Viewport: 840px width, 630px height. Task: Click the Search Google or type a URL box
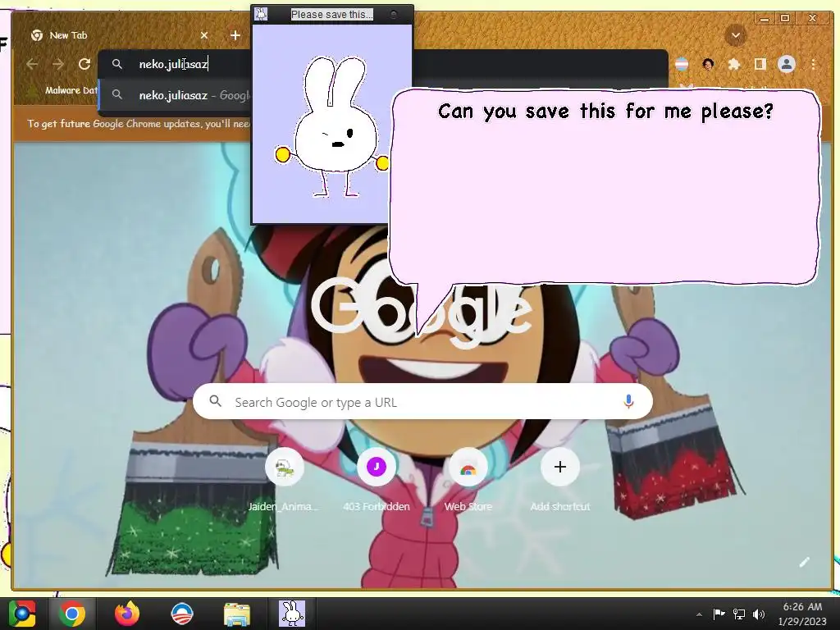pyautogui.click(x=422, y=402)
